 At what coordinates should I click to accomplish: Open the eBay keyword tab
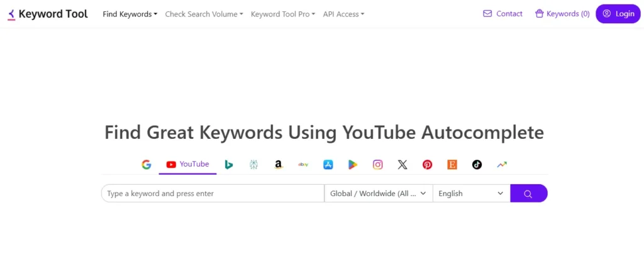[303, 165]
